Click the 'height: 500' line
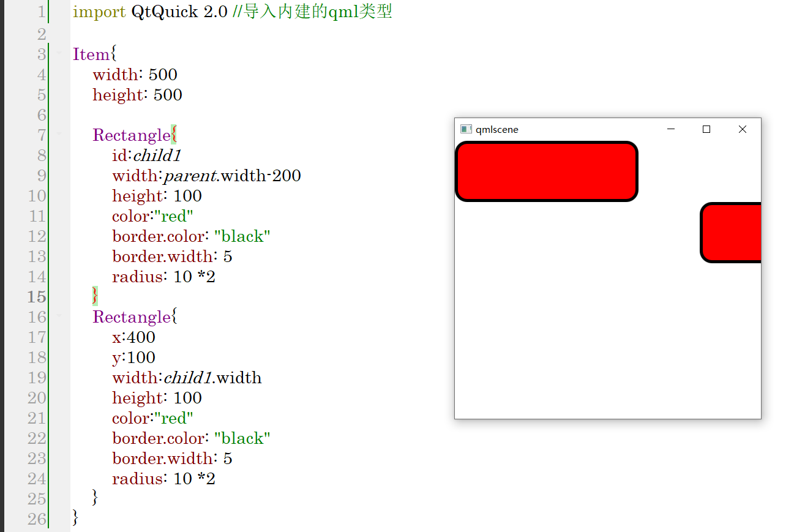Screen dimensions: 794x532 (137, 95)
